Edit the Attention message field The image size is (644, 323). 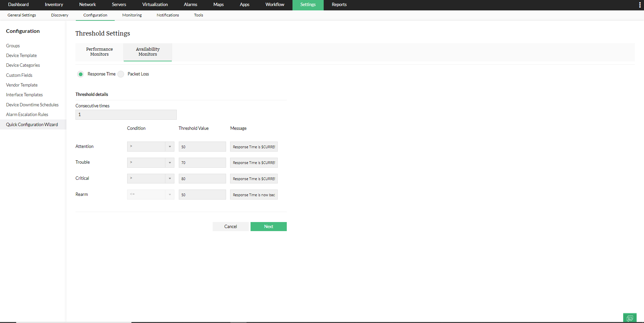click(254, 147)
